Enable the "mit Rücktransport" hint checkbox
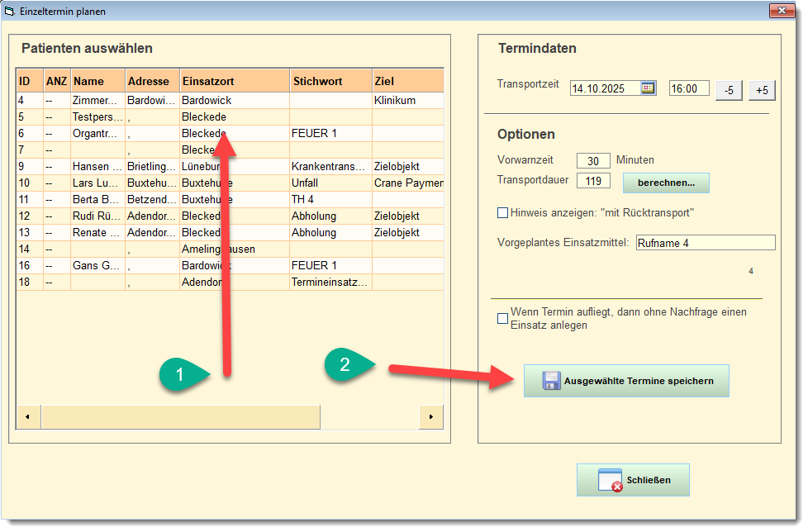This screenshot has width=808, height=532. coord(503,213)
